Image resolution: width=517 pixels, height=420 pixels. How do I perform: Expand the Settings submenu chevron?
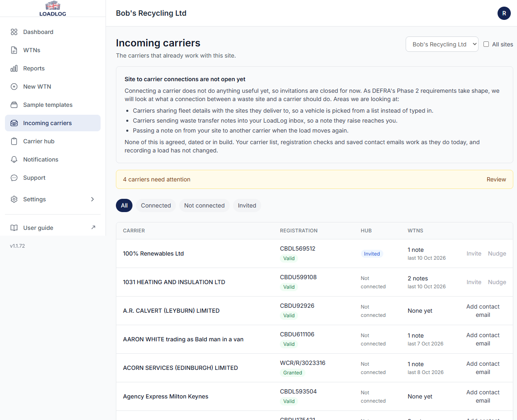[92, 199]
